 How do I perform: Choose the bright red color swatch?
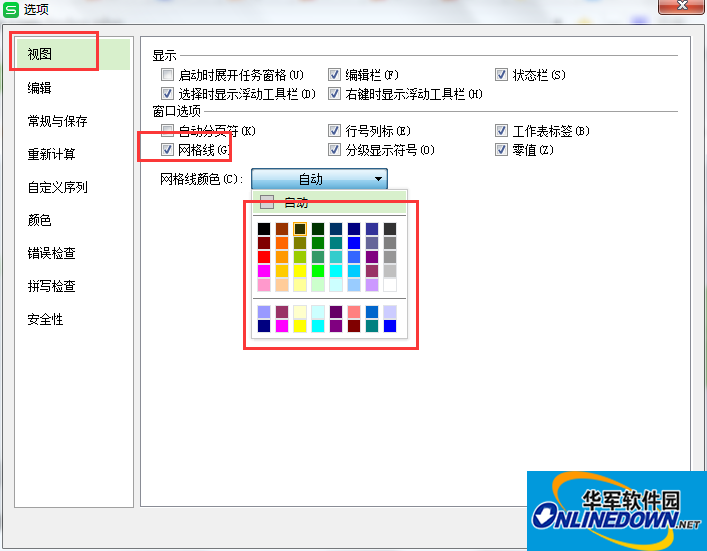pos(264,257)
